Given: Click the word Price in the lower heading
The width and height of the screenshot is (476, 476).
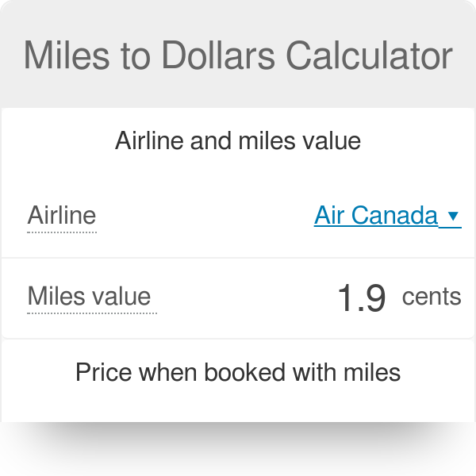Looking at the screenshot, I should [101, 372].
